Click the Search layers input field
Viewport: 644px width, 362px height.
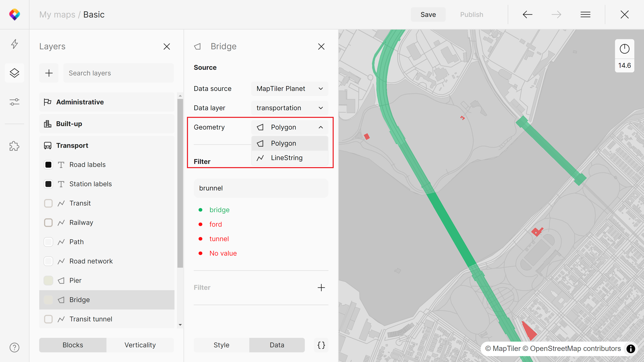pyautogui.click(x=119, y=73)
